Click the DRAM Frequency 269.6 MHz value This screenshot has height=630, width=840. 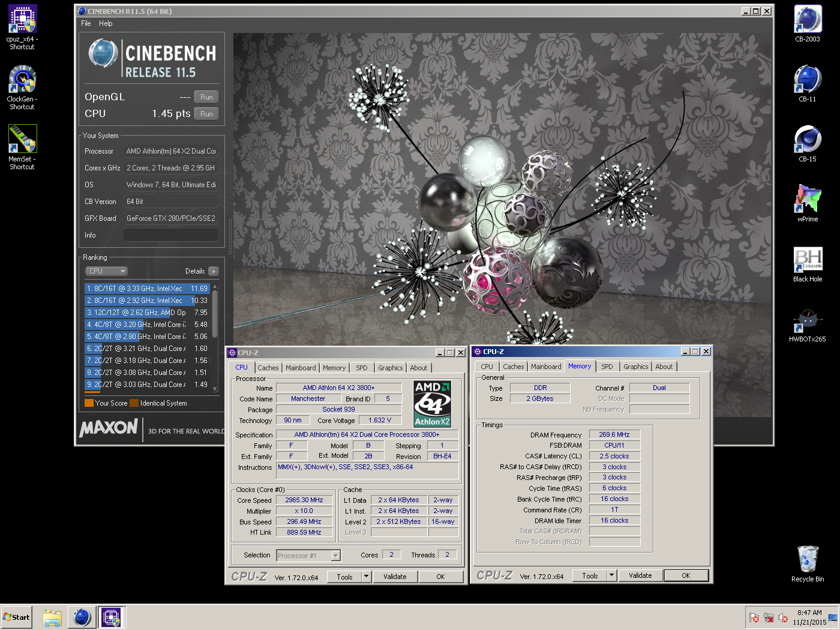614,434
